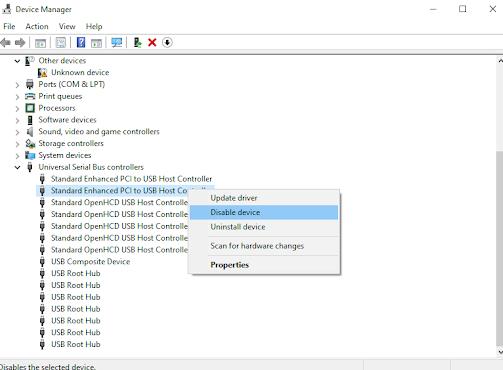Choose Disable device in the context menu
503x370 pixels.
[x=264, y=212]
